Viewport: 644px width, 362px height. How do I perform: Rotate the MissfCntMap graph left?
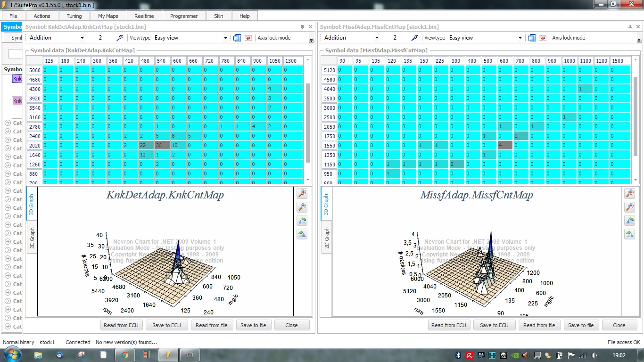(x=629, y=221)
